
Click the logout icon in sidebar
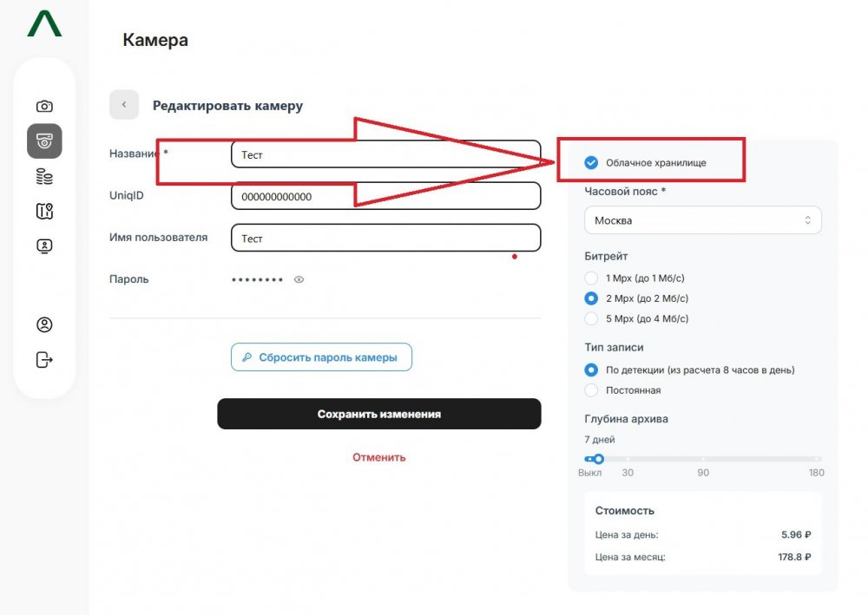(44, 360)
